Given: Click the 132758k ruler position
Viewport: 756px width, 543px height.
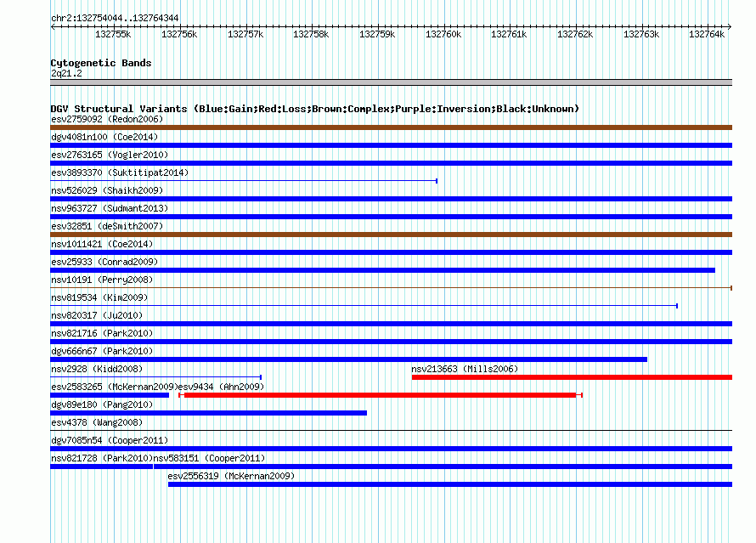Looking at the screenshot, I should 311,34.
